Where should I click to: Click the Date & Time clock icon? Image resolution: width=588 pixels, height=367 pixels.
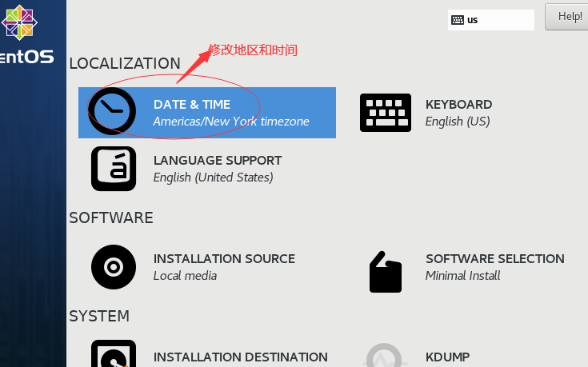112,111
